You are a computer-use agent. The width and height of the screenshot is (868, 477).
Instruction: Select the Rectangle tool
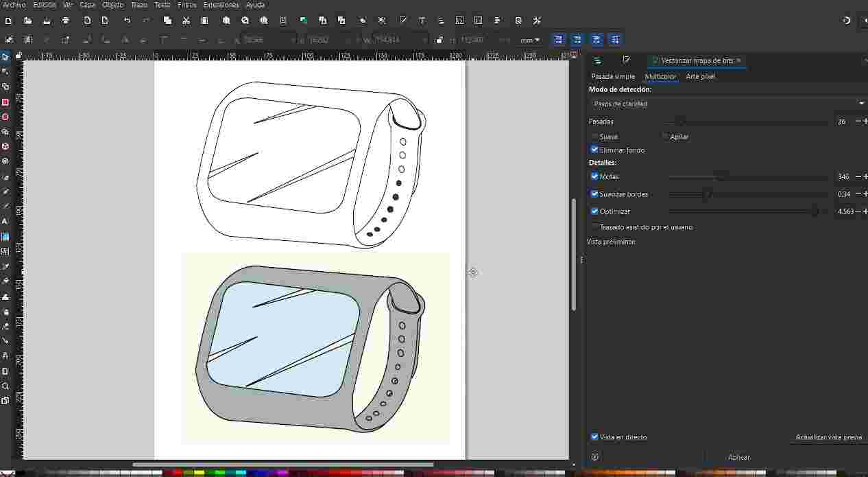pyautogui.click(x=5, y=102)
